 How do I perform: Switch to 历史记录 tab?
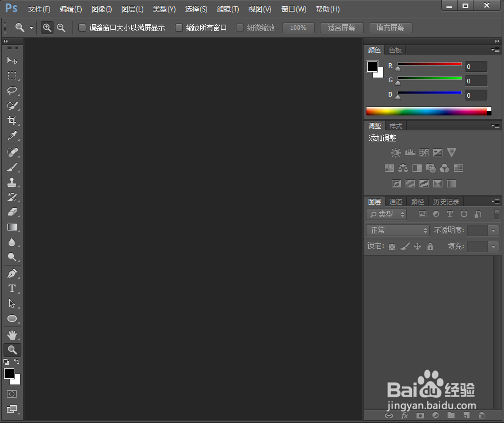446,202
